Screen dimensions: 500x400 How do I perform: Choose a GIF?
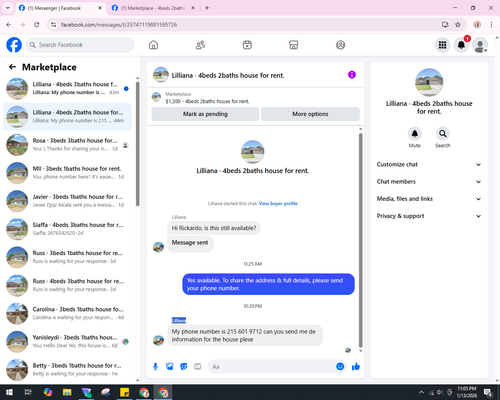tap(198, 367)
